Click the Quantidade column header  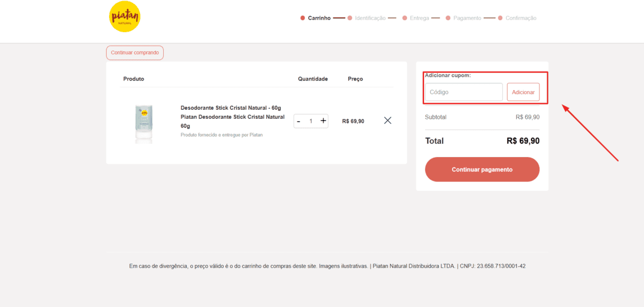coord(313,79)
